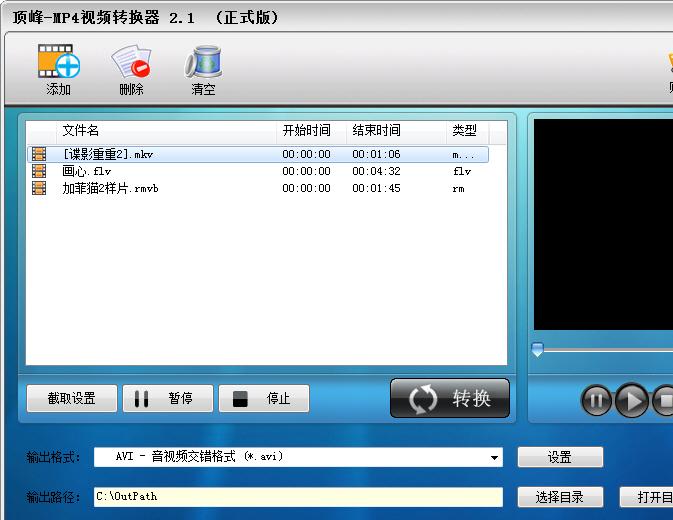Select the 画心.flv file row
The height and width of the screenshot is (520, 673).
click(150, 171)
